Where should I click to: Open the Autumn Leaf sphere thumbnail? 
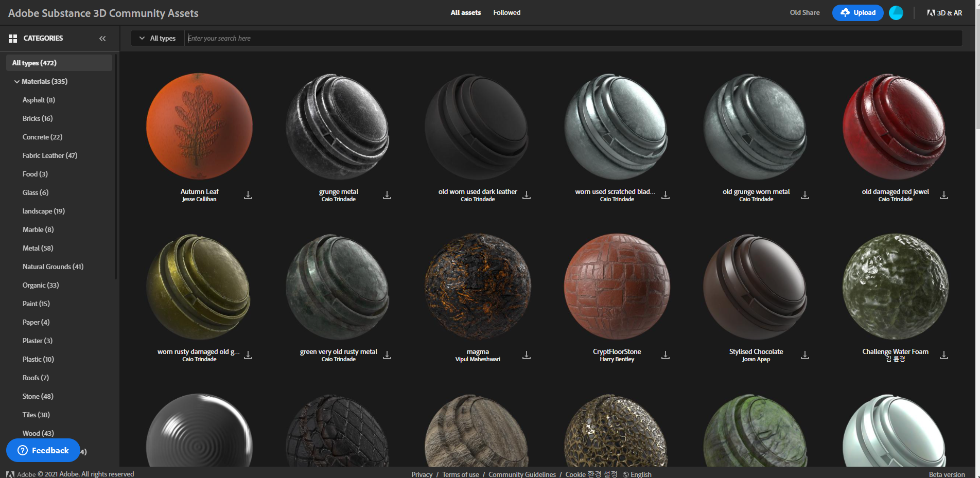200,126
